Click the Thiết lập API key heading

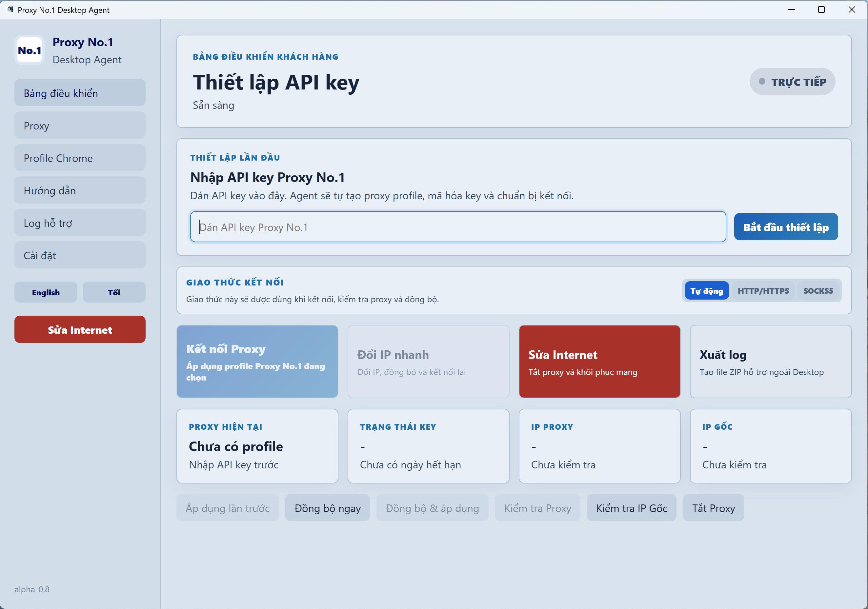coord(276,82)
